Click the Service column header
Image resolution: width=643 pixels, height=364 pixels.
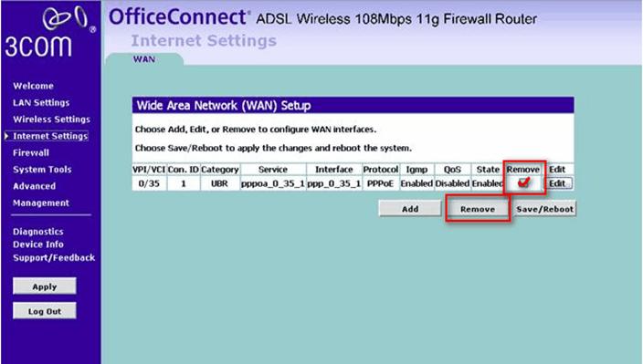point(273,170)
